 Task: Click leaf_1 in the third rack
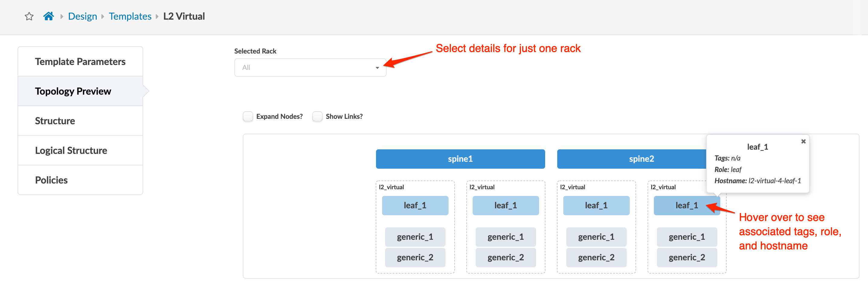point(596,205)
